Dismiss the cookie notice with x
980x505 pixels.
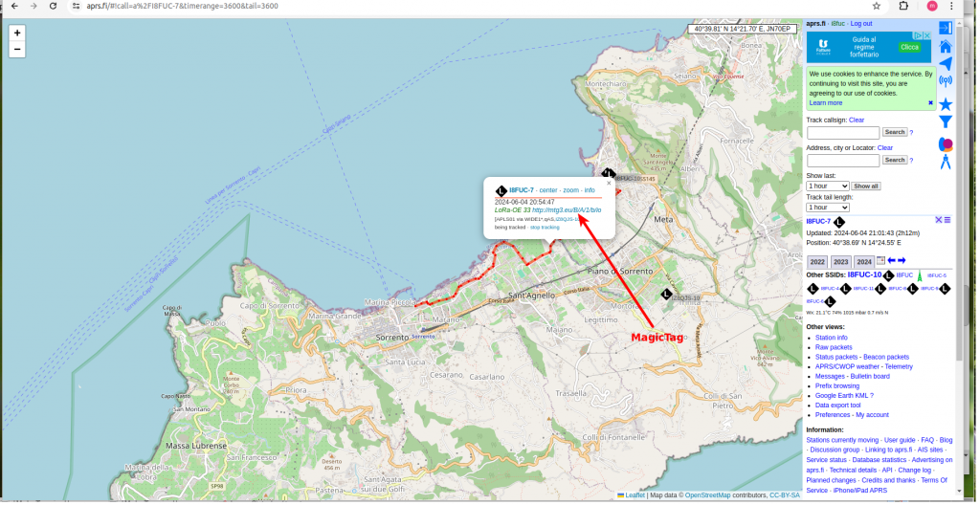point(930,103)
